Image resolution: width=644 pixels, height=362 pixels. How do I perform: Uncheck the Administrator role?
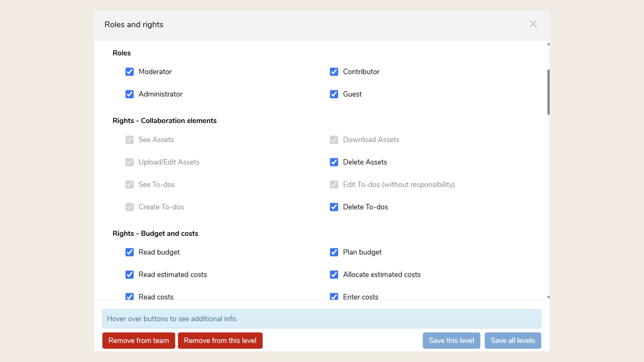tap(129, 94)
